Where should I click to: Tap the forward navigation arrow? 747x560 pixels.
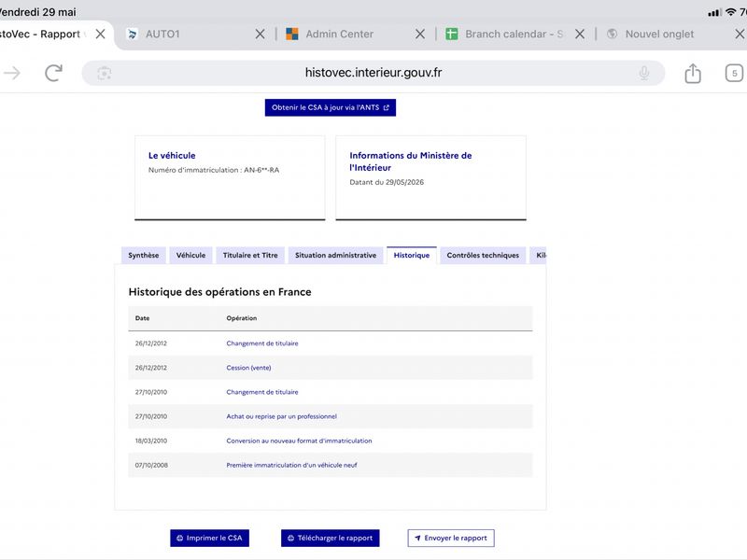[x=12, y=73]
